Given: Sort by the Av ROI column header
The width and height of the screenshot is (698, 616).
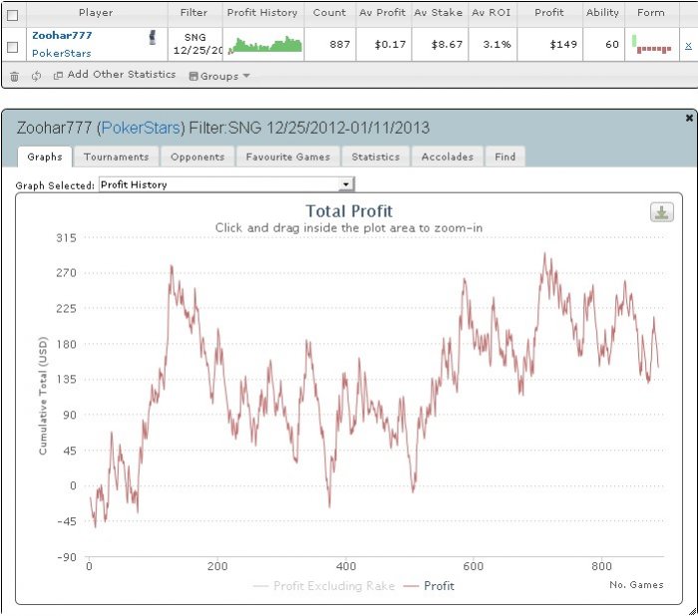Looking at the screenshot, I should pos(491,13).
